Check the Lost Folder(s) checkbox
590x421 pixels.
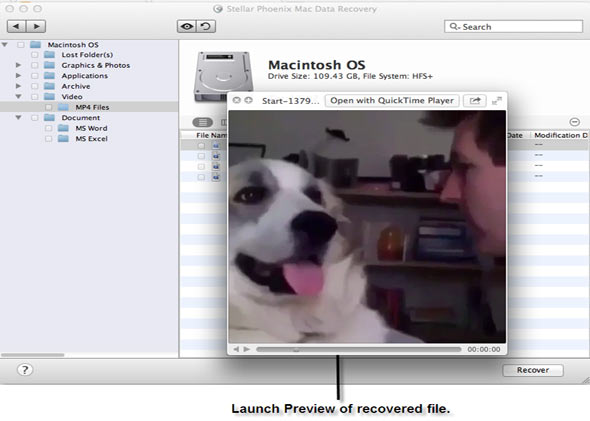pyautogui.click(x=35, y=55)
